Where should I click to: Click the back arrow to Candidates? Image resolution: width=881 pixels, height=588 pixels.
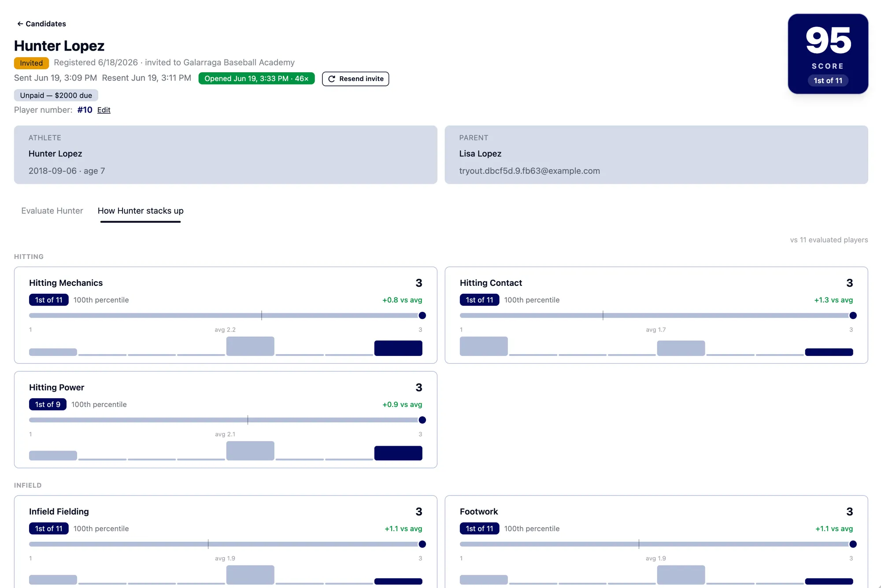tap(20, 24)
